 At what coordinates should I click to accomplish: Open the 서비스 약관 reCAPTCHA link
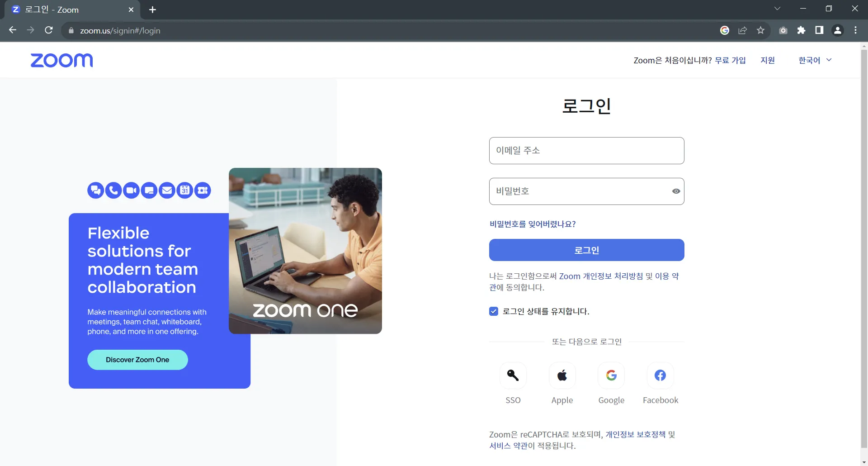tap(509, 446)
